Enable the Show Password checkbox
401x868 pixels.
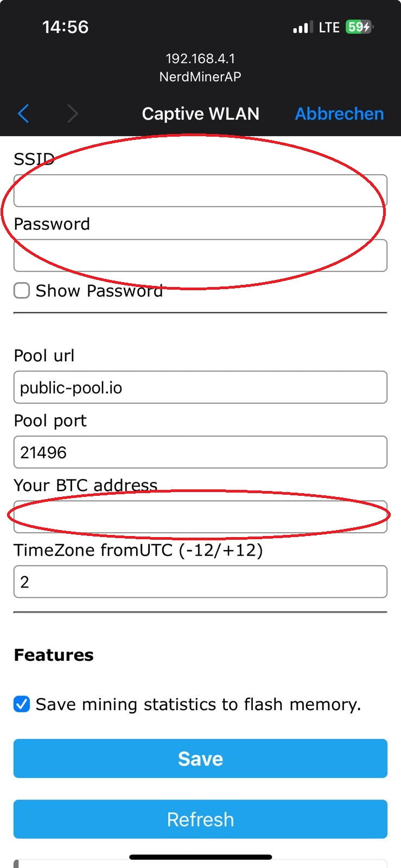point(22,291)
